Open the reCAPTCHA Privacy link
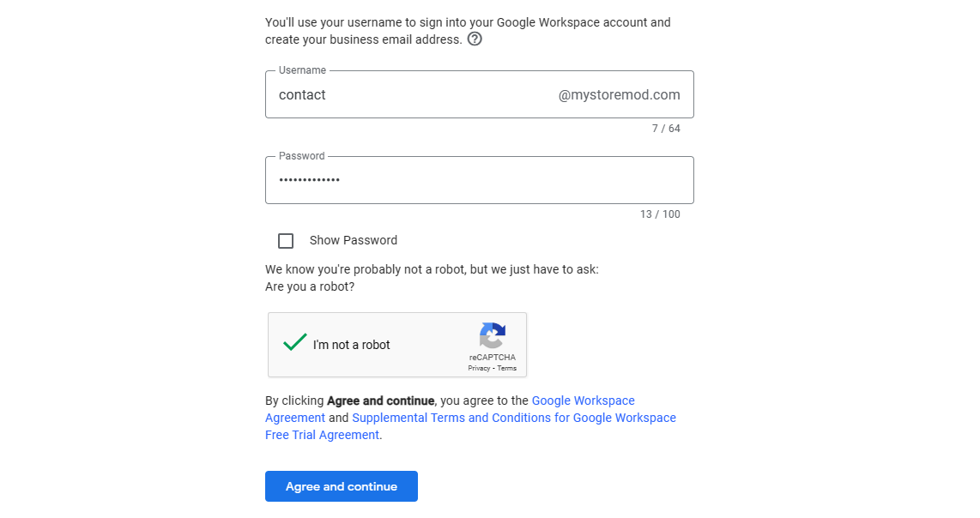The width and height of the screenshot is (980, 518). (x=479, y=368)
